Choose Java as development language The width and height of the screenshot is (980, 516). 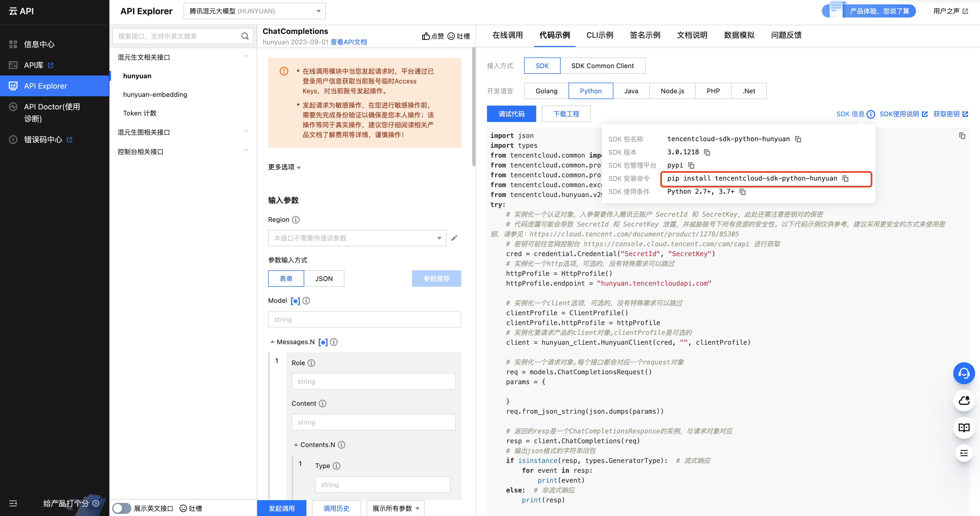pos(631,91)
